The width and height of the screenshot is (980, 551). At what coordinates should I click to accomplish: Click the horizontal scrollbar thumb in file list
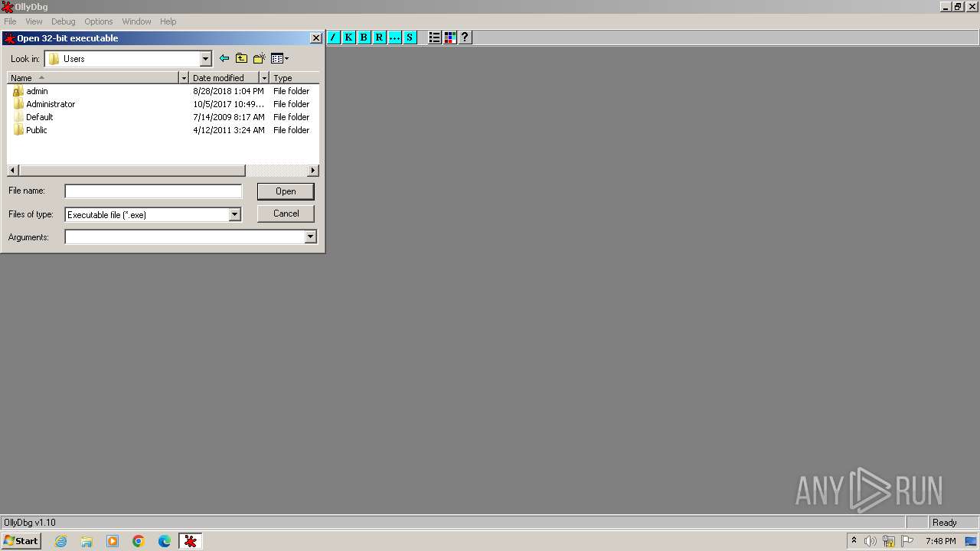click(x=132, y=171)
